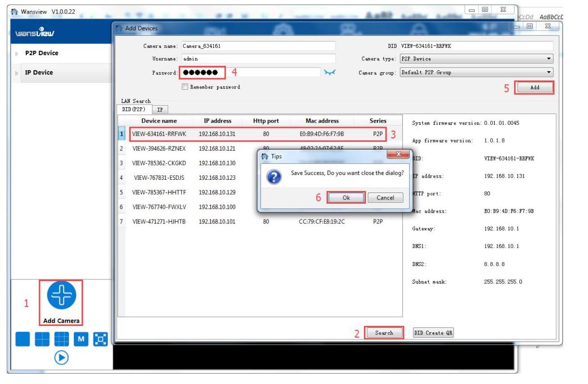
Task: Toggle the fullscreen view icon
Action: (100, 339)
